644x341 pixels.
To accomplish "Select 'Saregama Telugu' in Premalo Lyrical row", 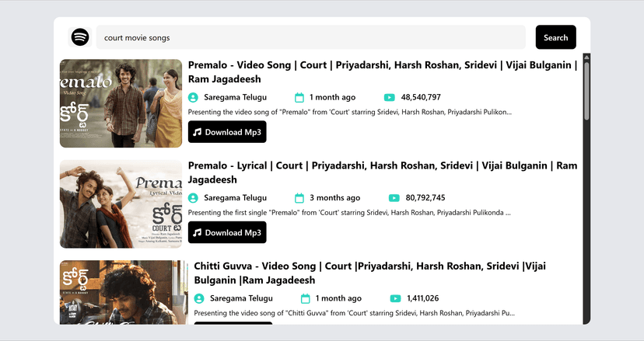I will pos(236,198).
